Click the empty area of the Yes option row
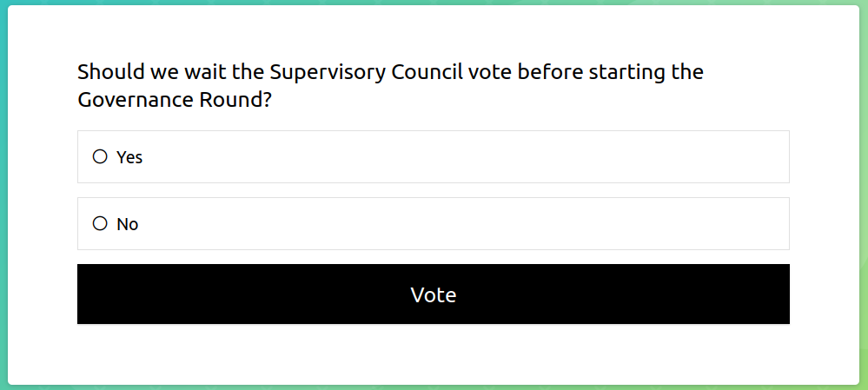868x390 pixels. coord(452,157)
